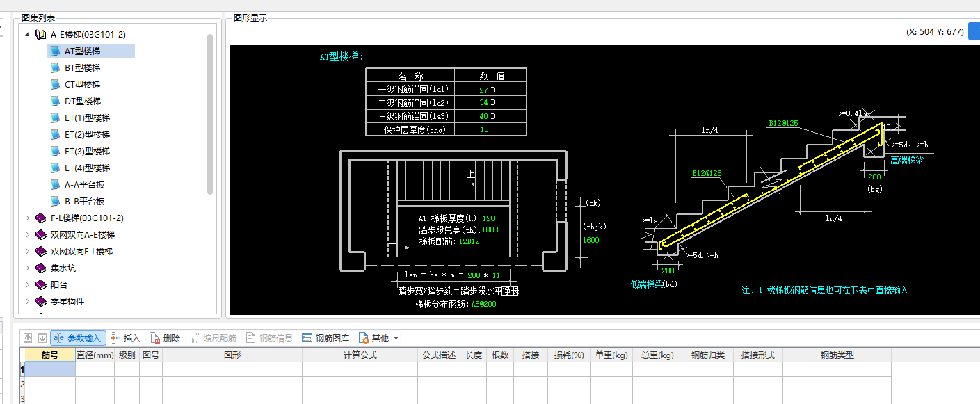Click the 删除 delete toolbar button
Image resolution: width=980 pixels, height=404 pixels.
pyautogui.click(x=165, y=338)
